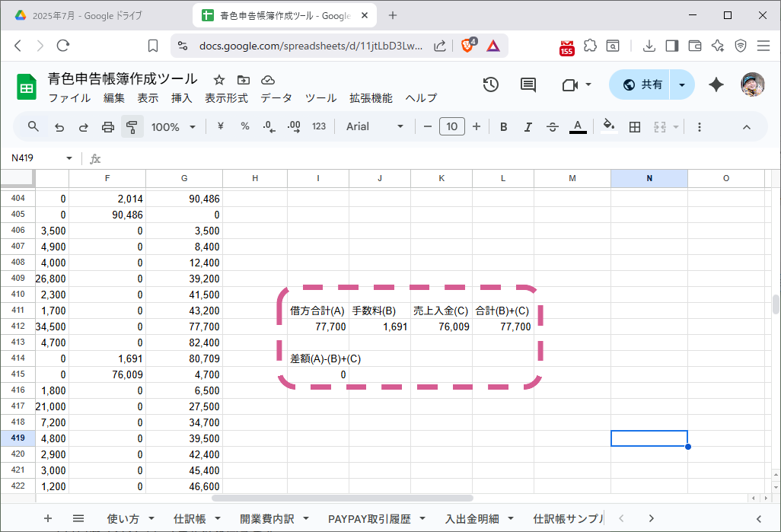Open the zoom 100% dropdown
The width and height of the screenshot is (781, 532).
[174, 127]
